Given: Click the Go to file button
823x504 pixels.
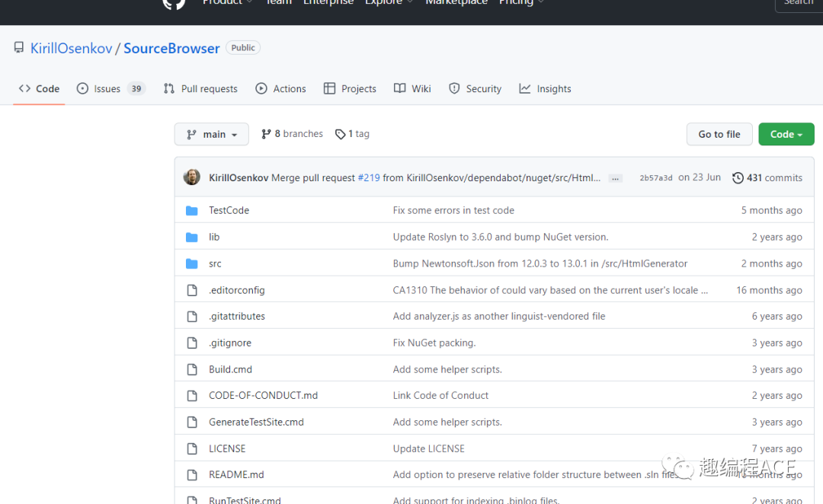Looking at the screenshot, I should (719, 134).
